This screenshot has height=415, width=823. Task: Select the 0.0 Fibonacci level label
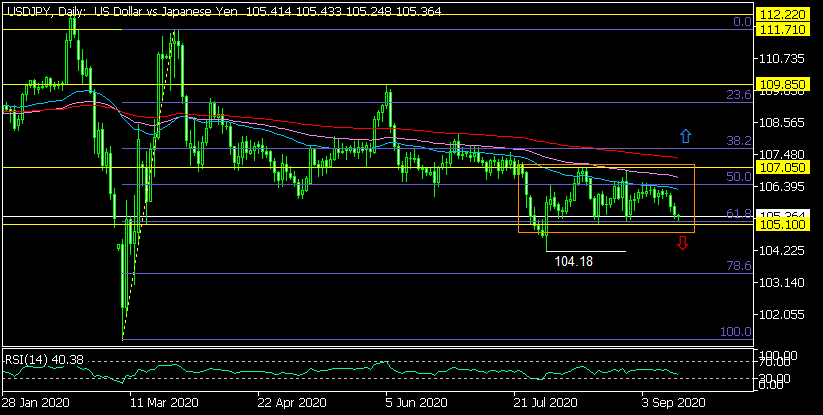tap(743, 22)
